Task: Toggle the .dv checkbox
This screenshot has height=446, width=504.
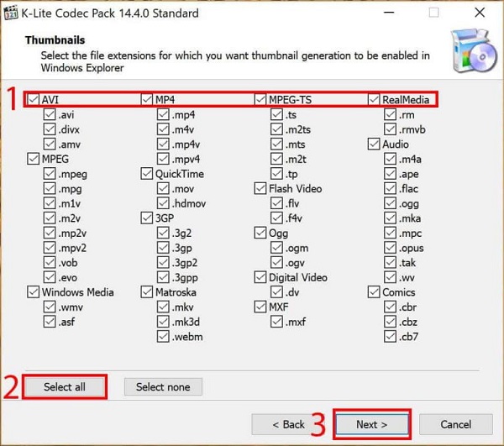Action: [x=276, y=291]
